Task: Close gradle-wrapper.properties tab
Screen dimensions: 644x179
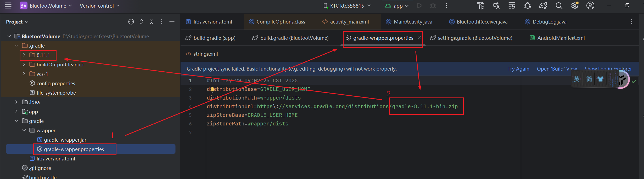Action: tap(419, 38)
